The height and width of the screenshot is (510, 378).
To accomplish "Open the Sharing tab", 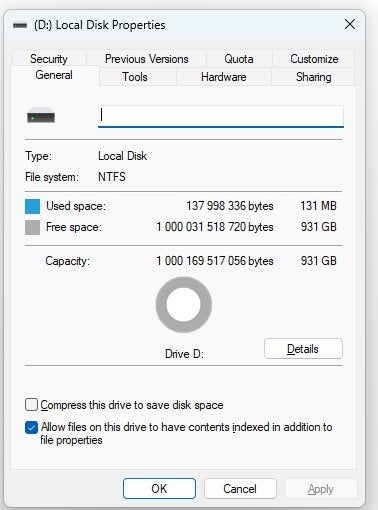I will (313, 77).
